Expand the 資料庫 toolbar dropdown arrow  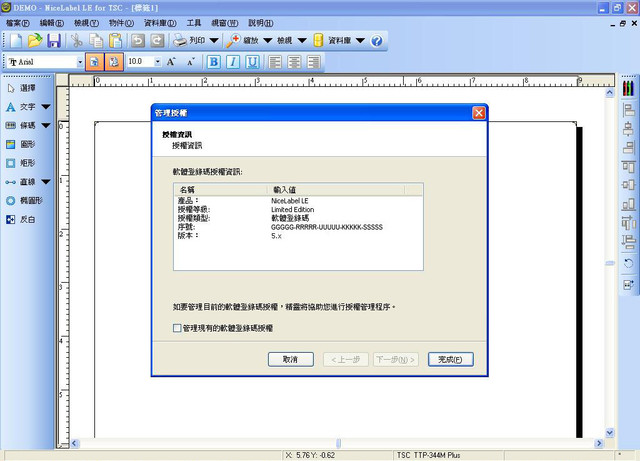point(360,40)
